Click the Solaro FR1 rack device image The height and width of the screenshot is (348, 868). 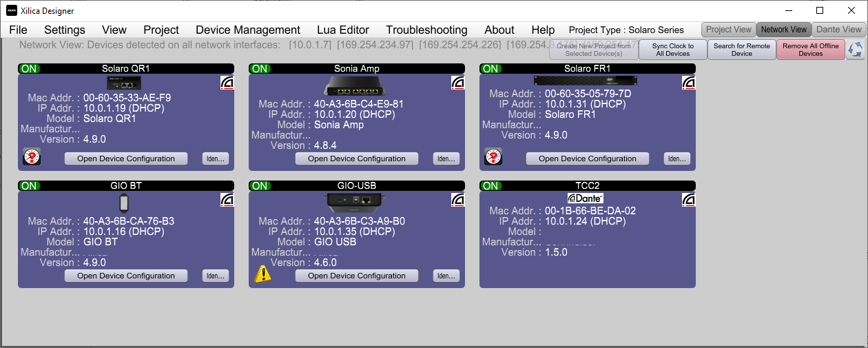pyautogui.click(x=587, y=81)
